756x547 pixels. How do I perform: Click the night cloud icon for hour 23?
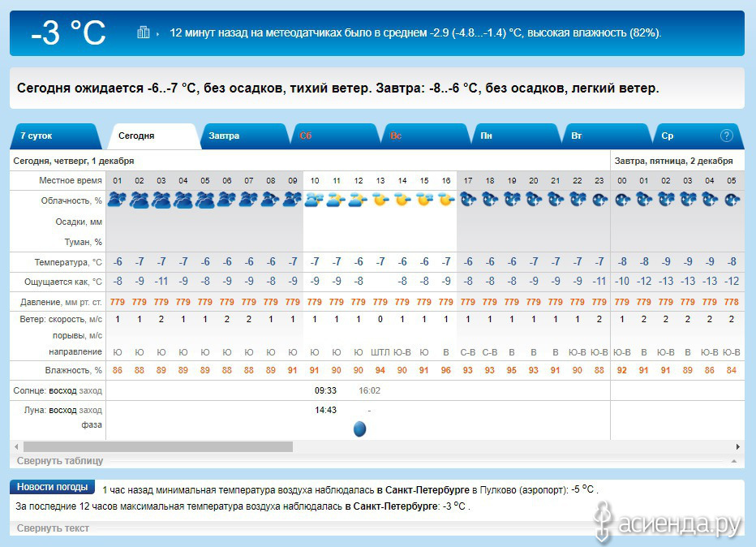pos(599,199)
